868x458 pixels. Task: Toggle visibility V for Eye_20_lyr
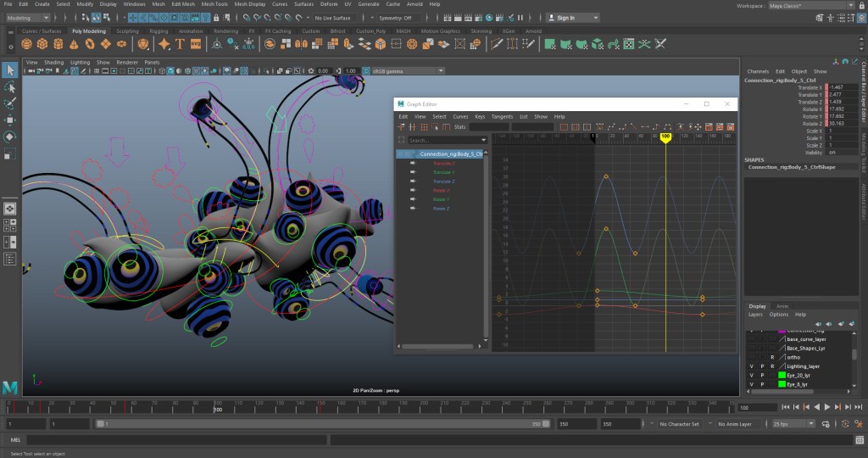(x=752, y=376)
